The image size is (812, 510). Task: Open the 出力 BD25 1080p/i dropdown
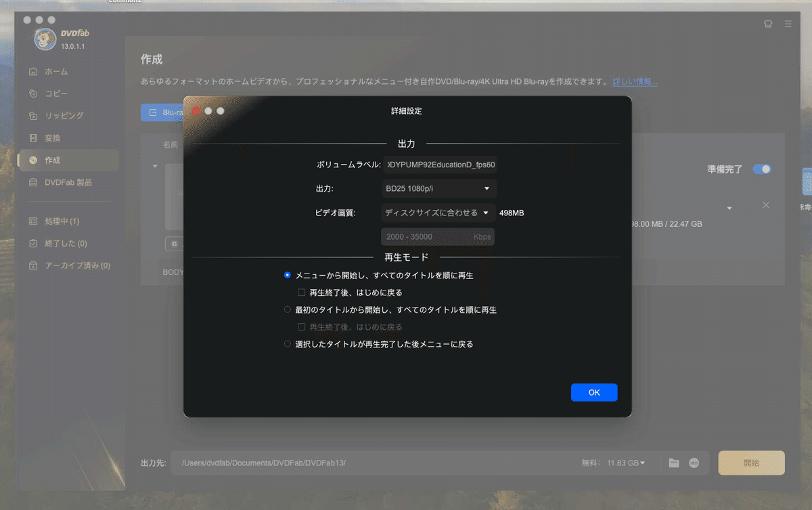tap(439, 188)
